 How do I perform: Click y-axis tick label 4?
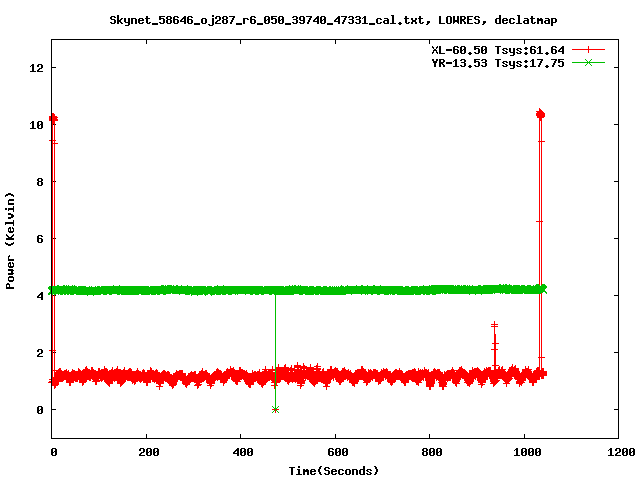click(40, 296)
